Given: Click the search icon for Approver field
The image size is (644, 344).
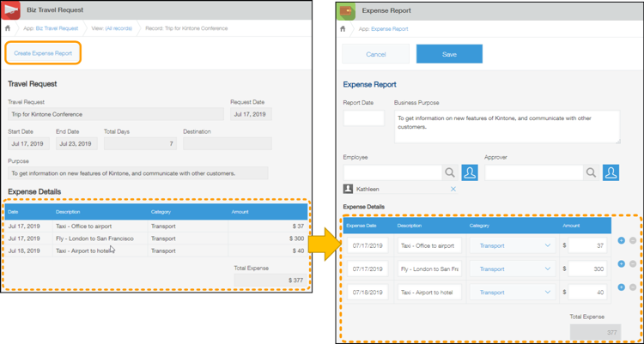Looking at the screenshot, I should [x=592, y=172].
